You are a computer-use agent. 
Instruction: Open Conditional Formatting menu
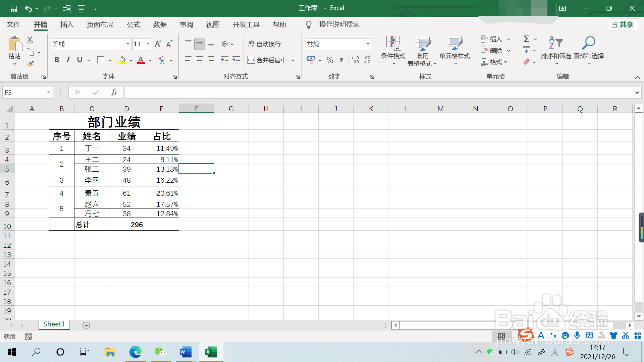point(393,50)
